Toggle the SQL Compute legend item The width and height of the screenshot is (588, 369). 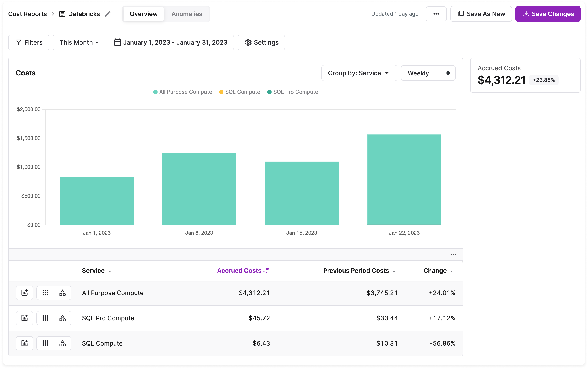pos(239,92)
